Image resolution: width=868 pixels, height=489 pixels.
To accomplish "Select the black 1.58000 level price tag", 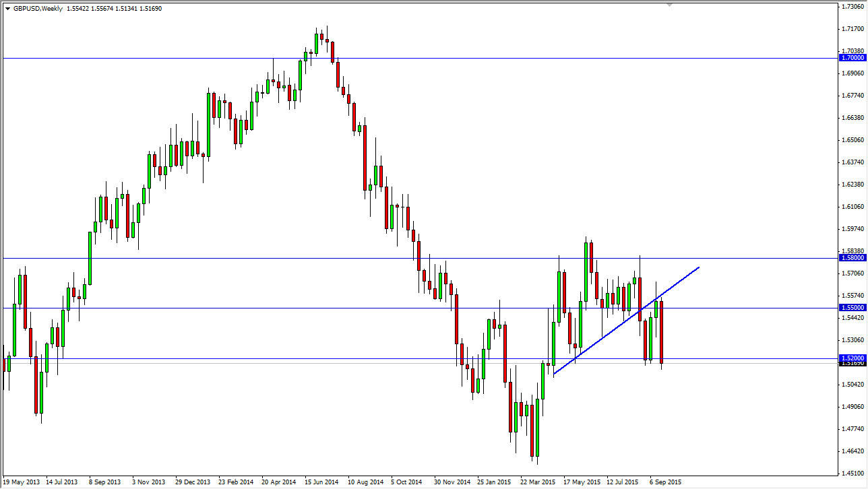I will tap(852, 257).
